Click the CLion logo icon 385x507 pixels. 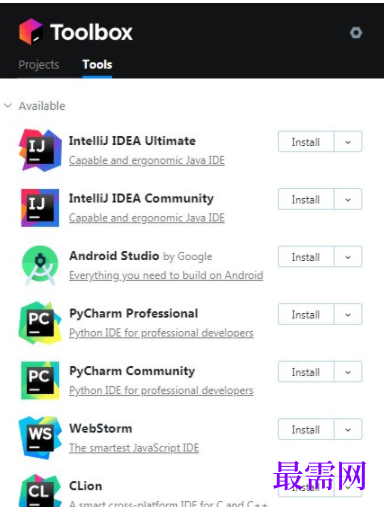[40, 491]
